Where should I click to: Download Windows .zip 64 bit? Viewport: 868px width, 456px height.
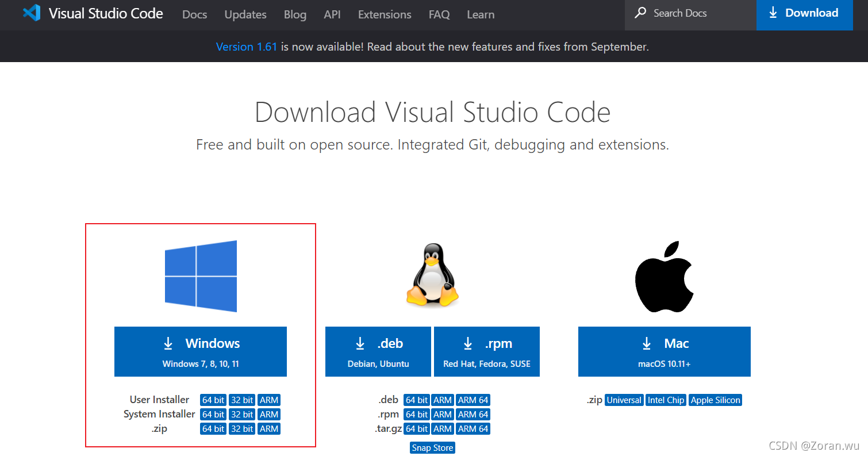[213, 429]
